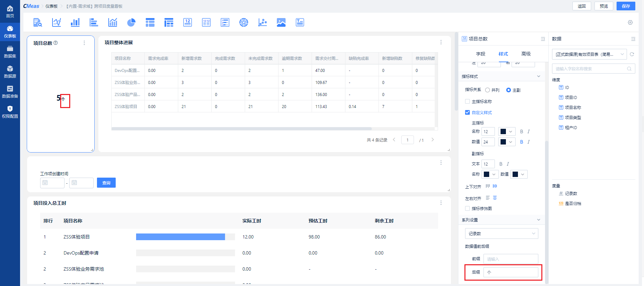Focus the 前缀 prefix input
644x286 pixels.
pyautogui.click(x=511, y=259)
